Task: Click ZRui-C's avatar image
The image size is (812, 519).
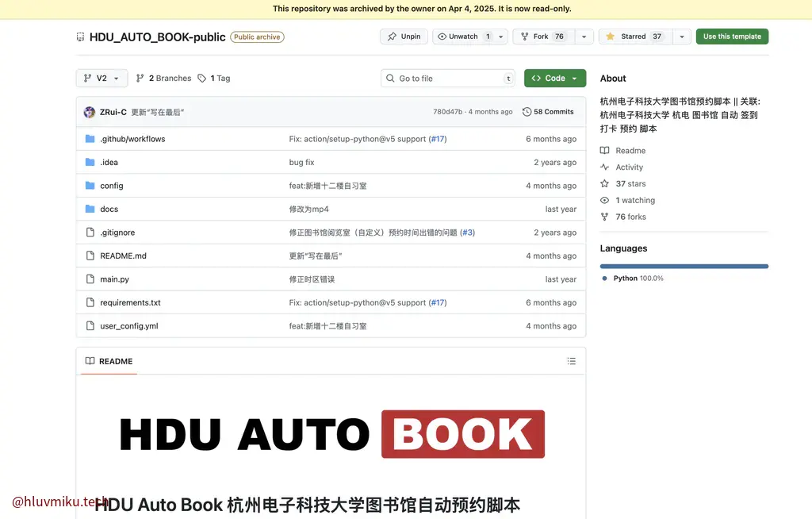Action: tap(90, 112)
